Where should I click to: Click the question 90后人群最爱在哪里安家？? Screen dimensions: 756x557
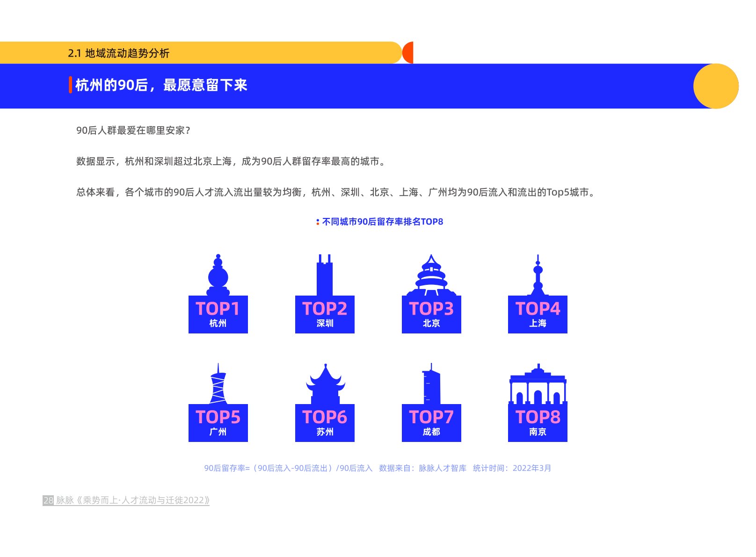pyautogui.click(x=133, y=130)
